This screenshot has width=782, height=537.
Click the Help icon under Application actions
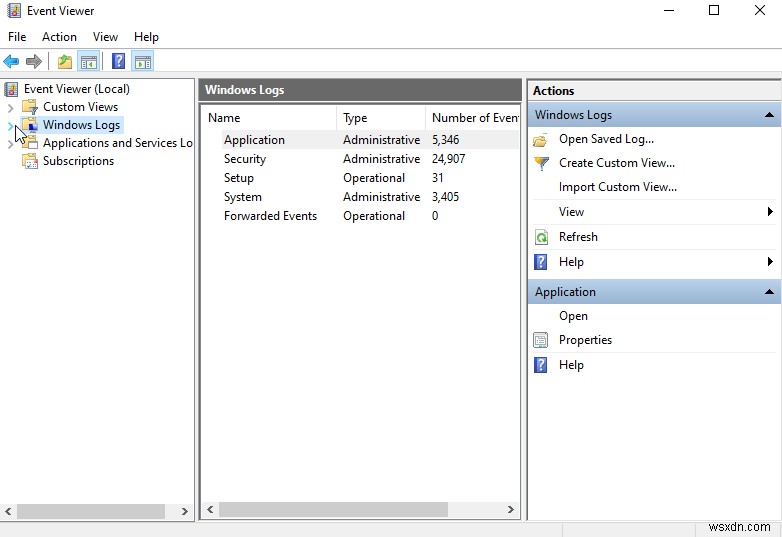[x=541, y=364]
